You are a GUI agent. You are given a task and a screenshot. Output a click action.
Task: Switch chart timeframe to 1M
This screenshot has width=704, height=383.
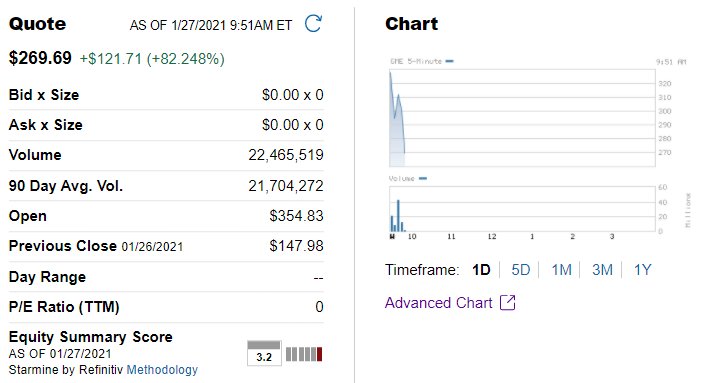tap(561, 270)
